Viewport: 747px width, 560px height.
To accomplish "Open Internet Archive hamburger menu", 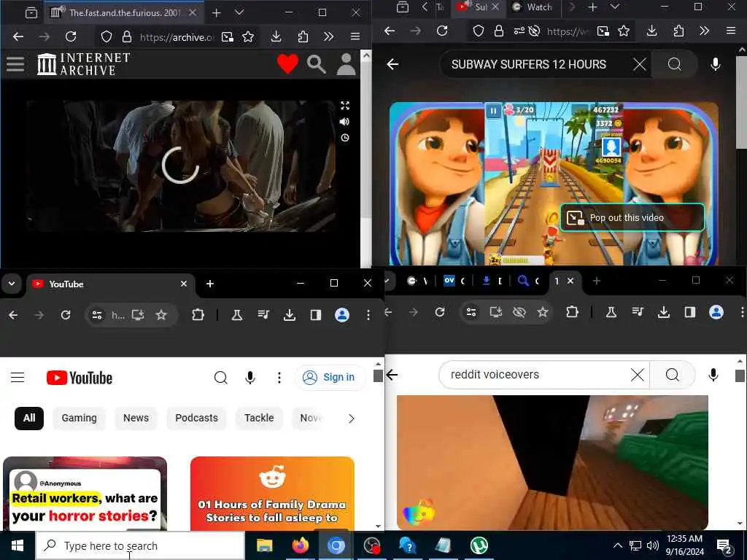I will (15, 64).
